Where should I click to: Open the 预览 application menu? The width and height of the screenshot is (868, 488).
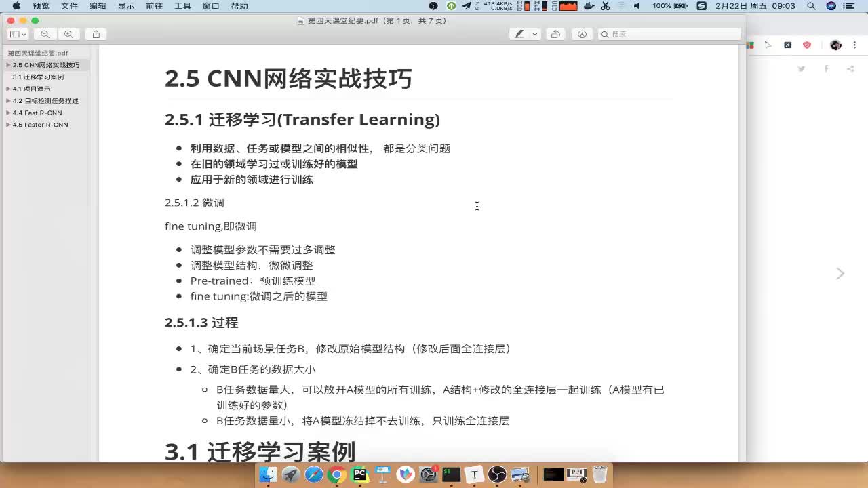[41, 6]
